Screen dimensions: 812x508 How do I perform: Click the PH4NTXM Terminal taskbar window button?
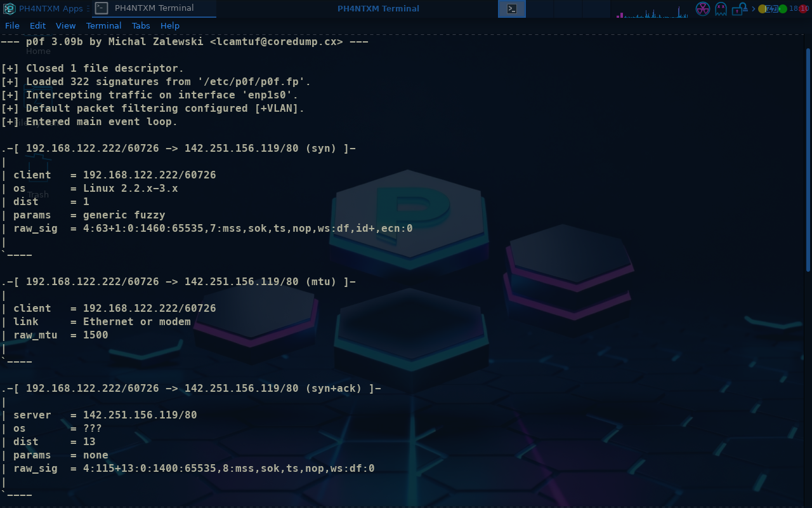[154, 8]
